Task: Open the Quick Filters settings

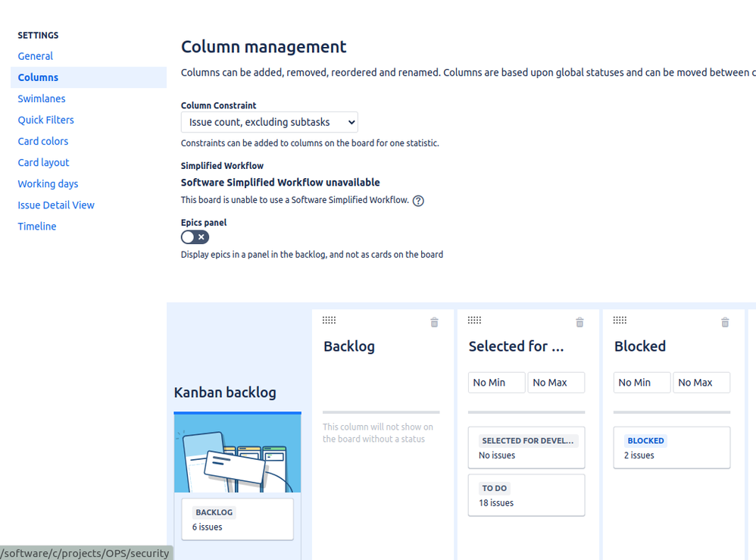Action: point(45,120)
